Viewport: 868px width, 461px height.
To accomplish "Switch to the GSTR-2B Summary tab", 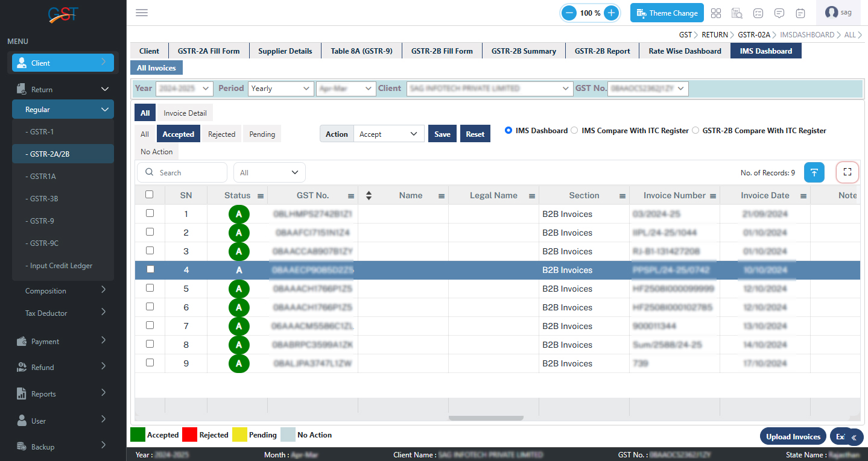I will coord(523,51).
